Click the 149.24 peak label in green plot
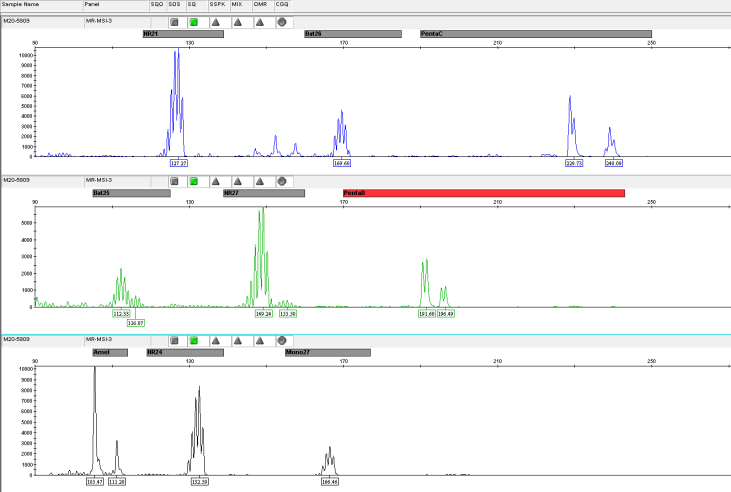Viewport: 731px width, 492px height. (x=264, y=313)
